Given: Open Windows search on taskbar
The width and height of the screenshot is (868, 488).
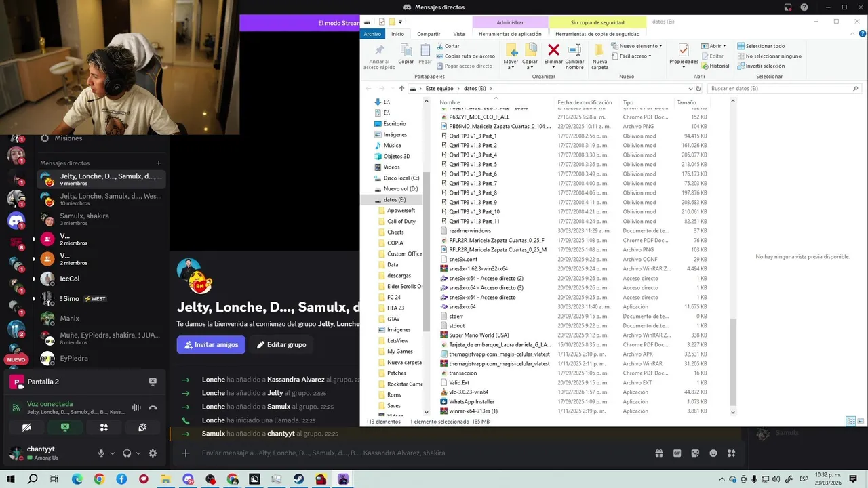Looking at the screenshot, I should click(x=33, y=479).
